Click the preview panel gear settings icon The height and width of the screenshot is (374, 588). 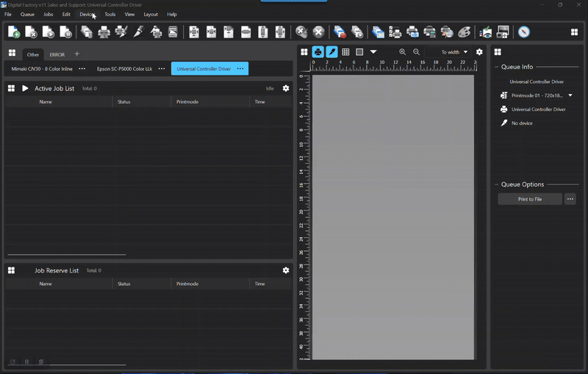(479, 52)
